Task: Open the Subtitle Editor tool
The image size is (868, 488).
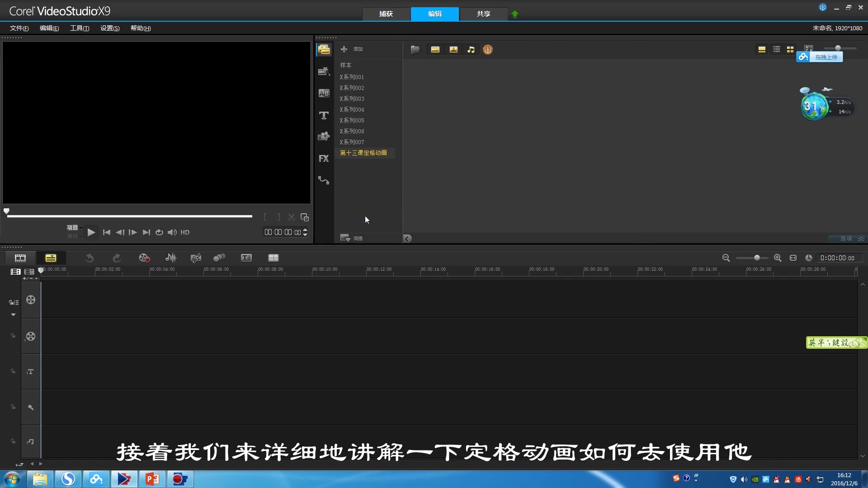Action: (x=246, y=258)
